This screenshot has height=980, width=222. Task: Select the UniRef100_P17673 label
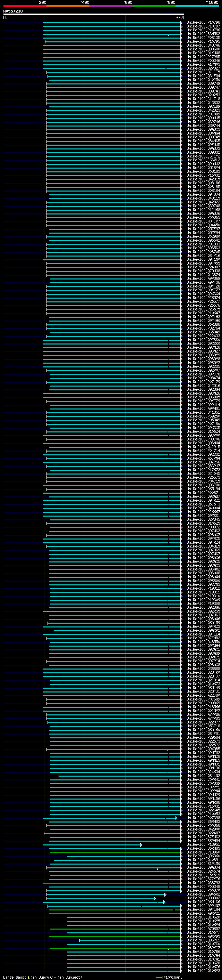pyautogui.click(x=203, y=470)
